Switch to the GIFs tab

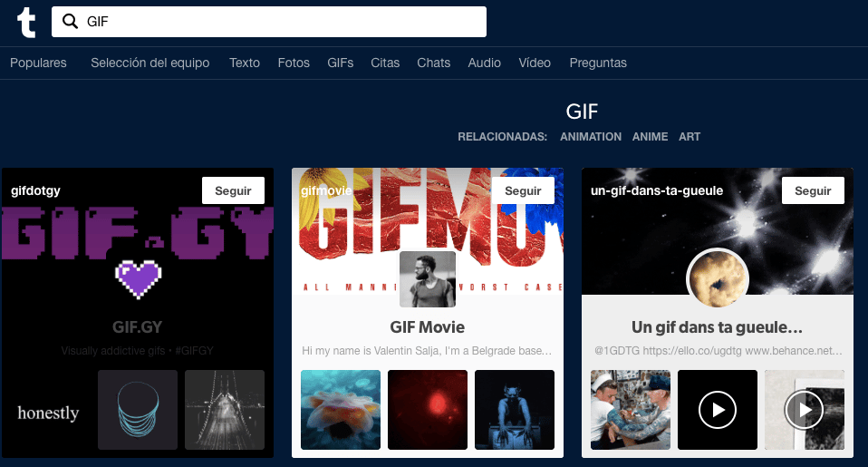(340, 63)
